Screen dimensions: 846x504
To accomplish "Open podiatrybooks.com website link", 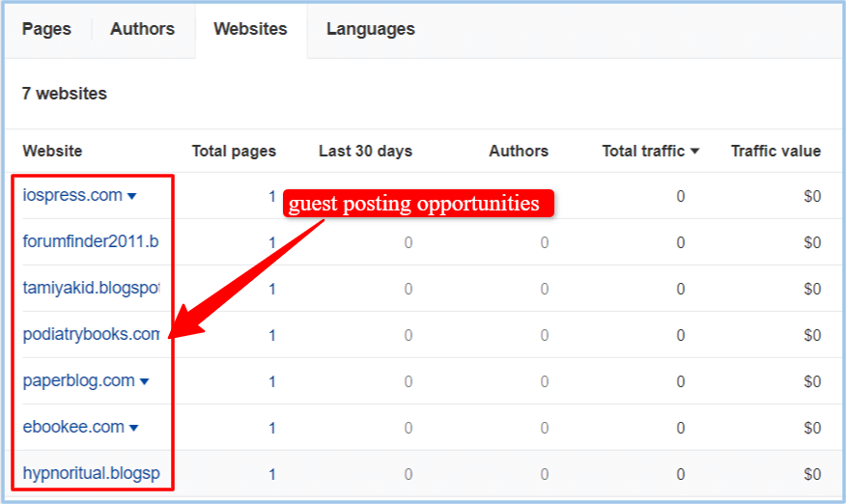I will [91, 335].
